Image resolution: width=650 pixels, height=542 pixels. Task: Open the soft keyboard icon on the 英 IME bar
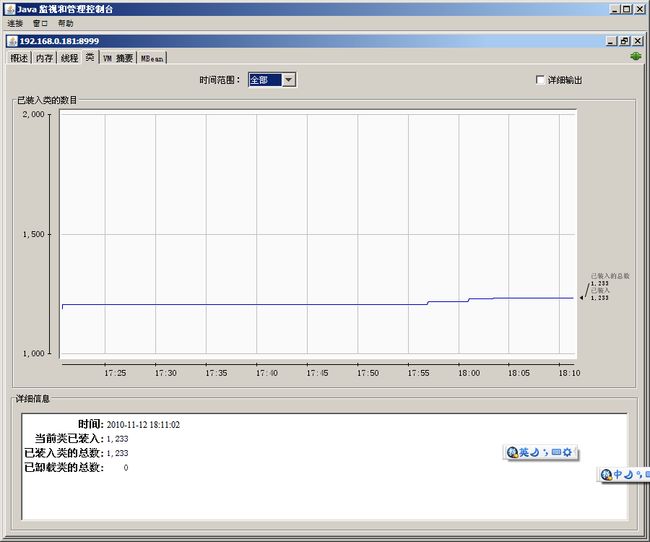556,452
